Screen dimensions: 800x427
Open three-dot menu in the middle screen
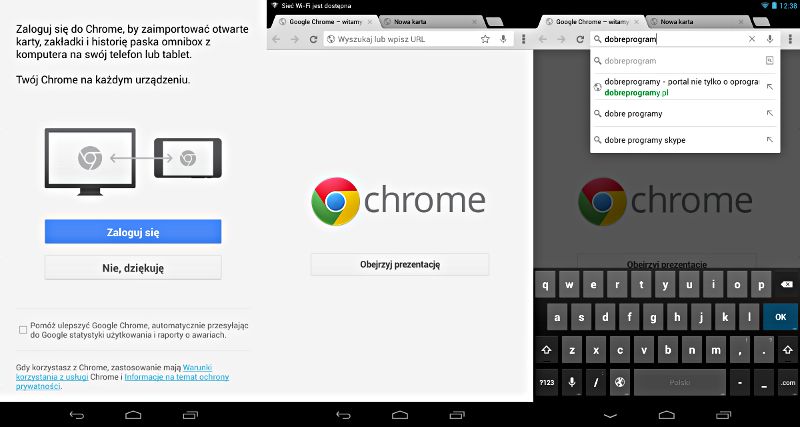click(523, 39)
